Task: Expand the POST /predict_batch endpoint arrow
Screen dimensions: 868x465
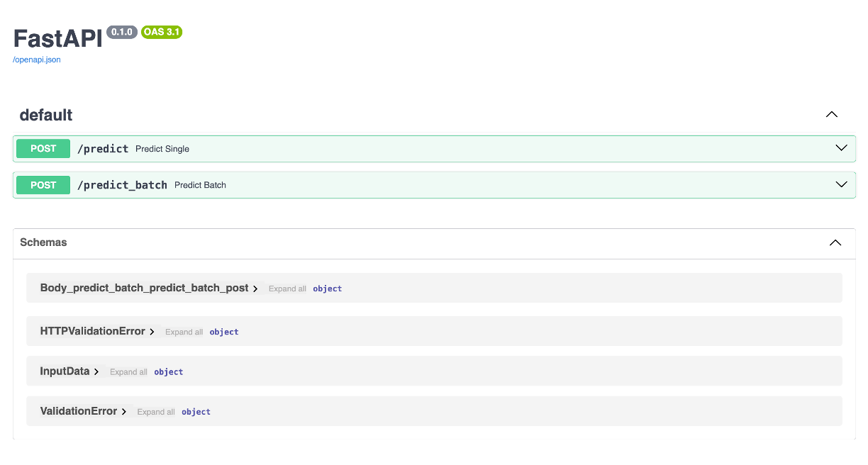Action: tap(841, 184)
